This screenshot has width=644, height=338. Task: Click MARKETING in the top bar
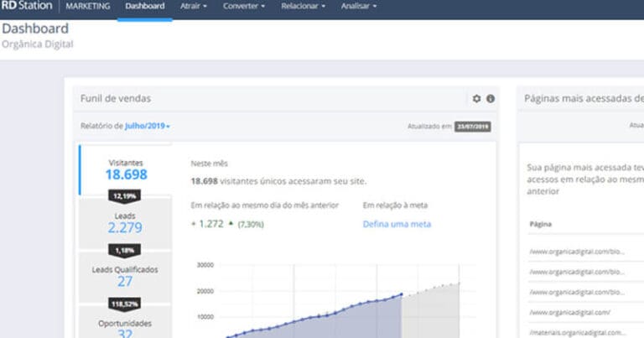pyautogui.click(x=86, y=7)
